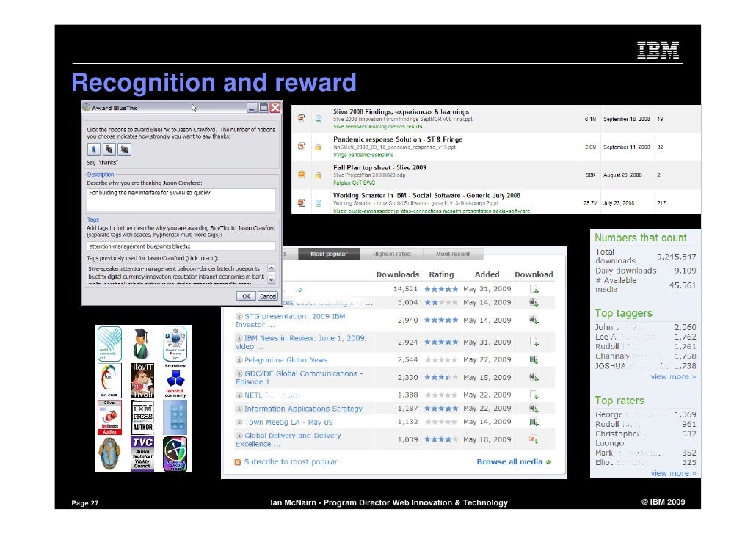Click the RSS icon beside Subscribe to most popular
756x534 pixels.
coord(238,462)
